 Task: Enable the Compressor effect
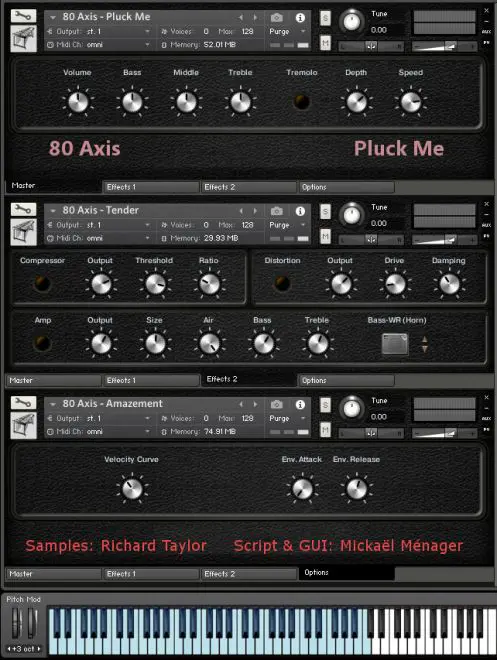coord(42,283)
